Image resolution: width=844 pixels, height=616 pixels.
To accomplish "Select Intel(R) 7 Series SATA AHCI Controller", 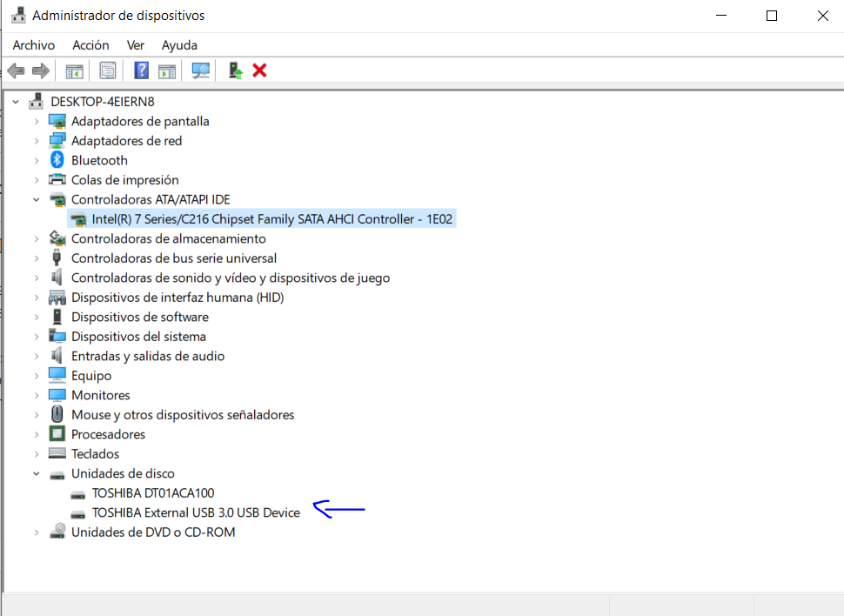I will pyautogui.click(x=271, y=218).
